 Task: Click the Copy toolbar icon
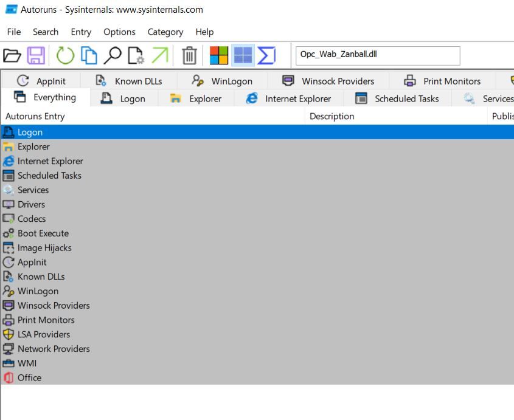click(89, 55)
